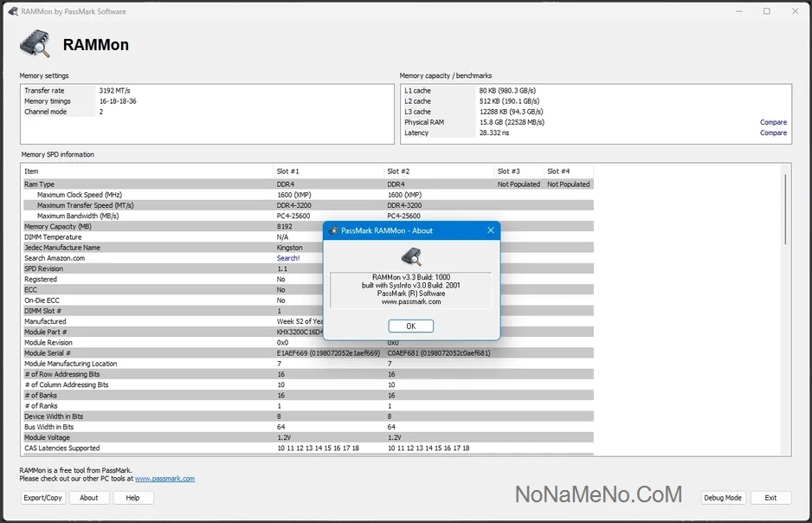Click Compare link for Latency
The image size is (812, 523).
coord(773,132)
